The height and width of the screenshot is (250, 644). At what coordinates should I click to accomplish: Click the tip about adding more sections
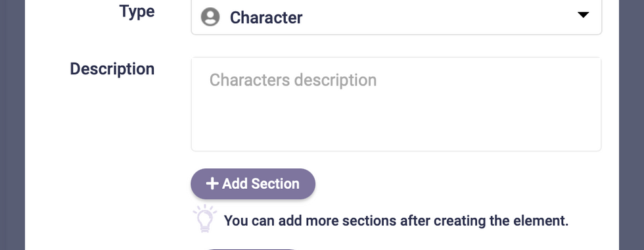396,221
